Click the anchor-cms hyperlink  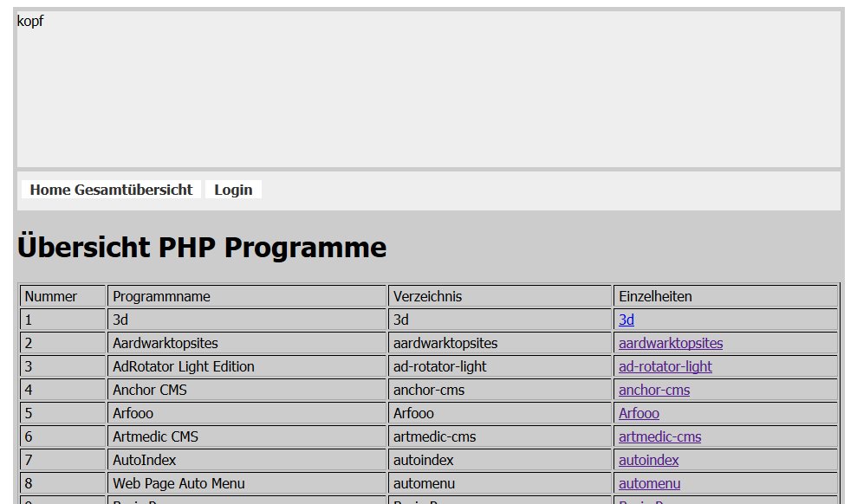point(653,390)
